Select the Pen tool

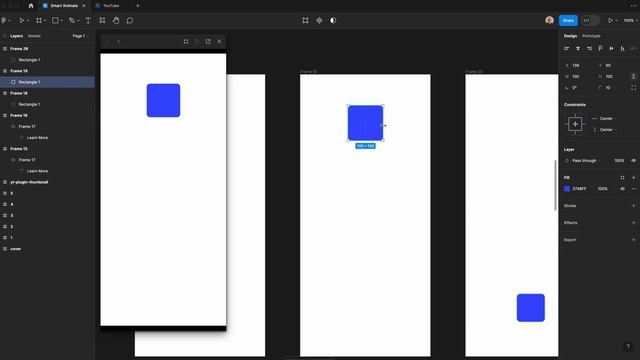(x=72, y=20)
